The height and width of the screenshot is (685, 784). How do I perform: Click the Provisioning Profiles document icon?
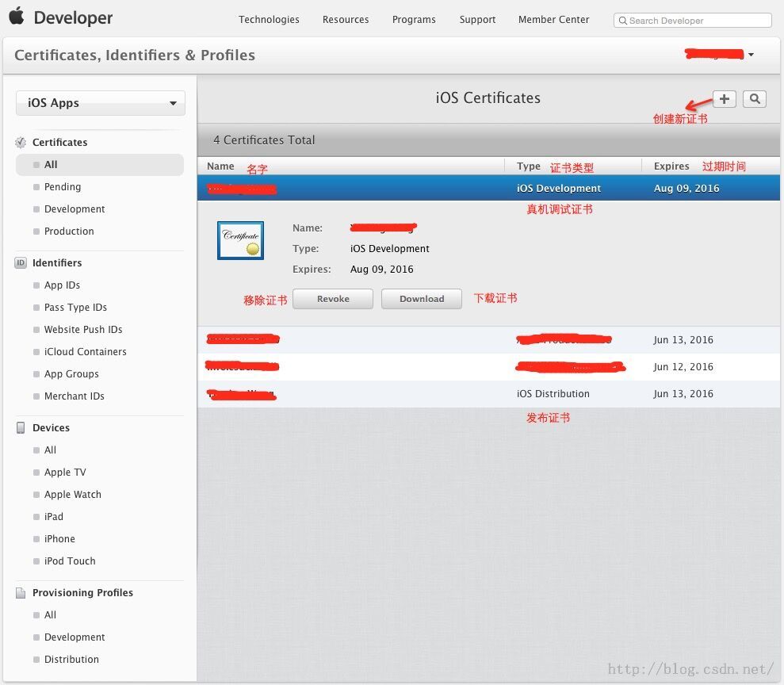(x=21, y=593)
